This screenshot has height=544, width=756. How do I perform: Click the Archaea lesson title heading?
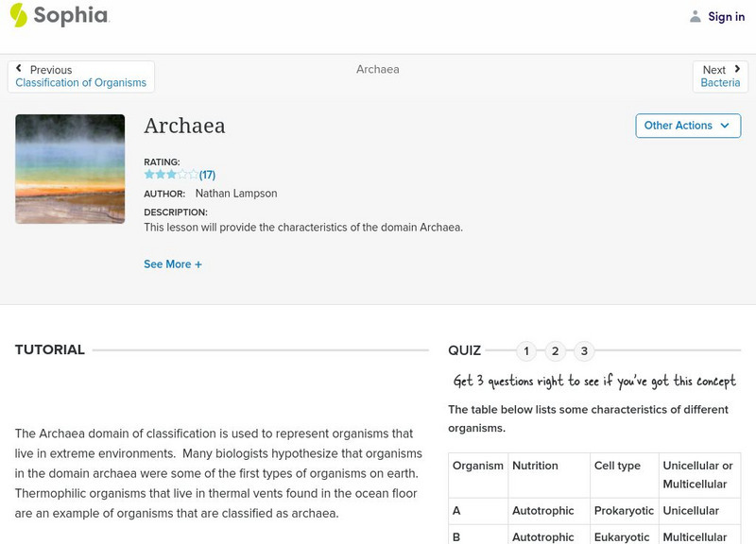click(184, 126)
